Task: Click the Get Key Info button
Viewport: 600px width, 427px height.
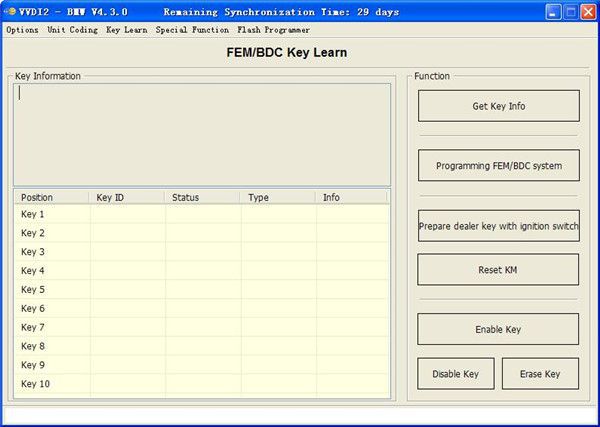Action: click(498, 106)
